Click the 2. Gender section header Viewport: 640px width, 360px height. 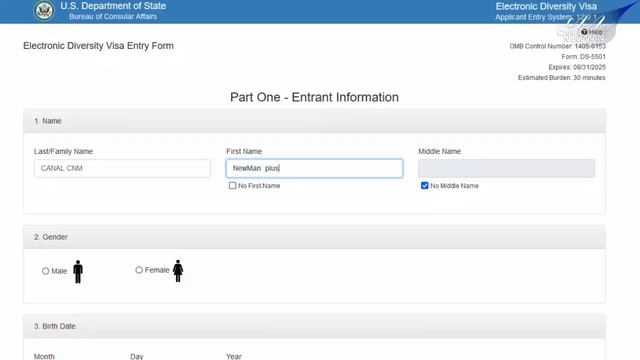pos(314,237)
